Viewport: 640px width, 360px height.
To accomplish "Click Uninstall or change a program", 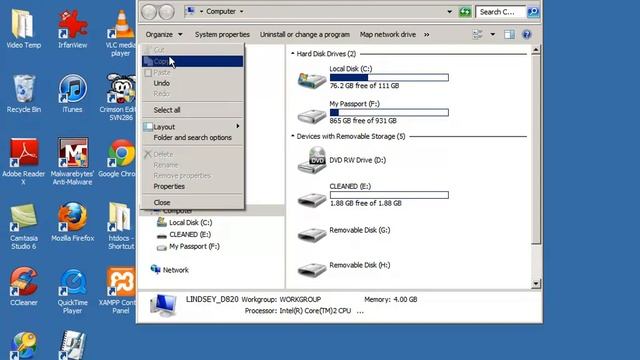I will click(x=305, y=35).
